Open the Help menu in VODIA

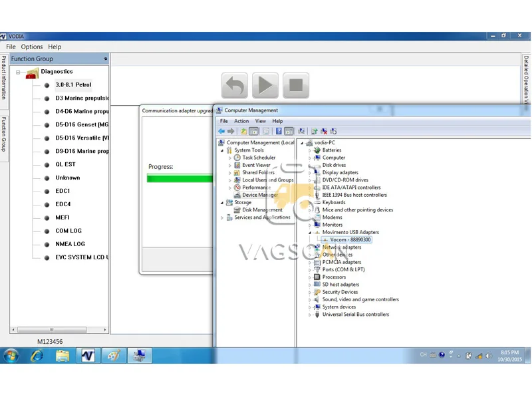[x=55, y=47]
